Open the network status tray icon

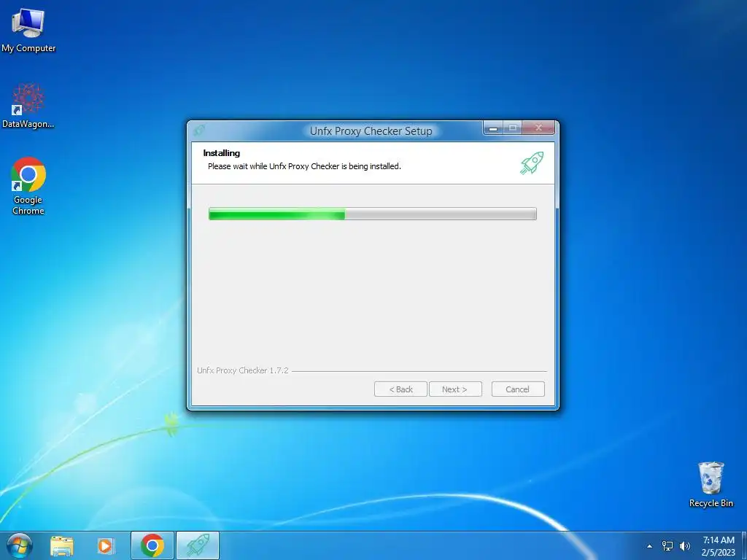tap(667, 546)
